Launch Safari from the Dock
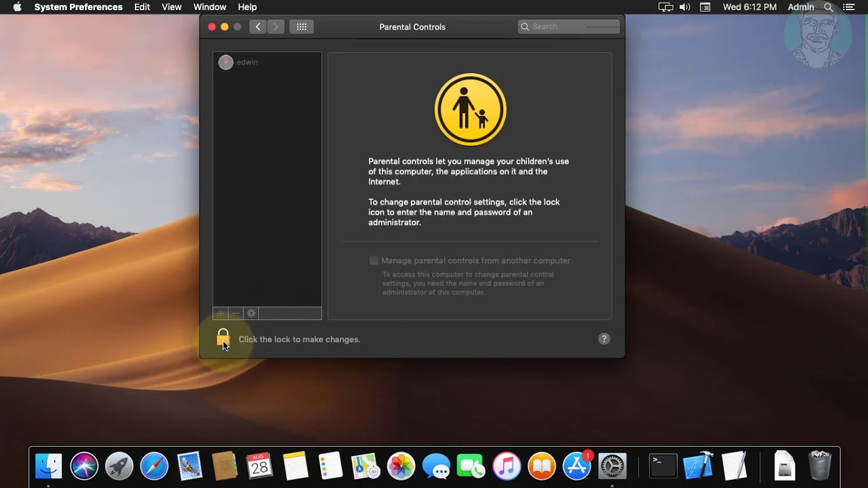Viewport: 868px width, 488px height. [x=155, y=466]
